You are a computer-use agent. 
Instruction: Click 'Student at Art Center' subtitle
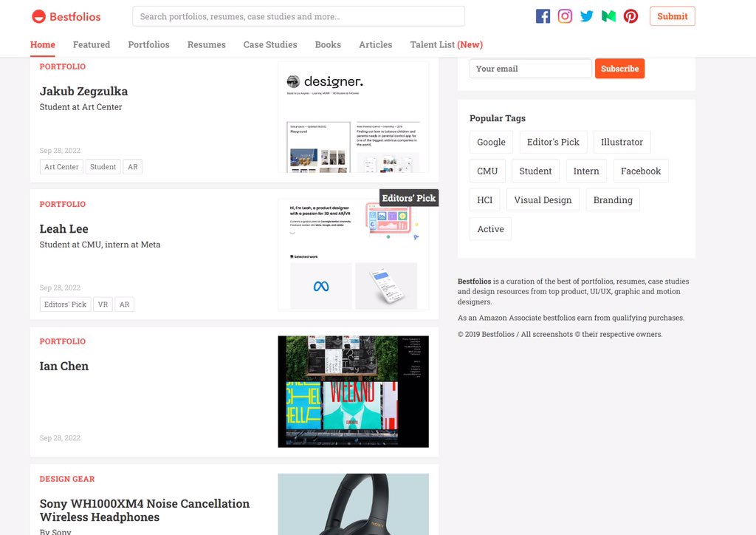tap(80, 107)
